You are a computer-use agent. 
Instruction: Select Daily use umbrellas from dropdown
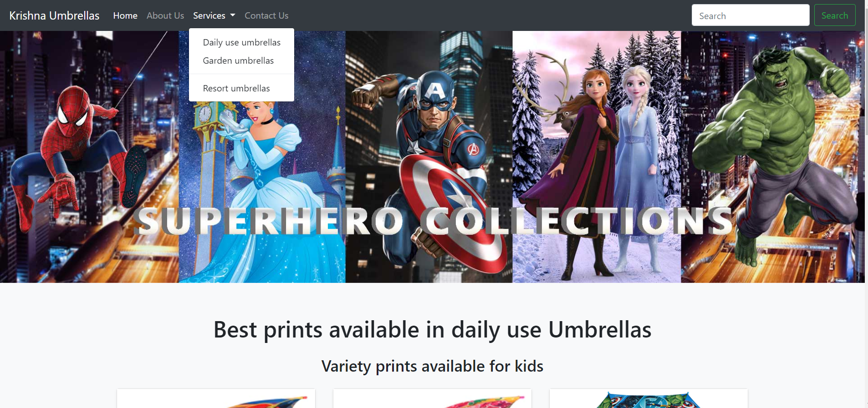point(241,42)
